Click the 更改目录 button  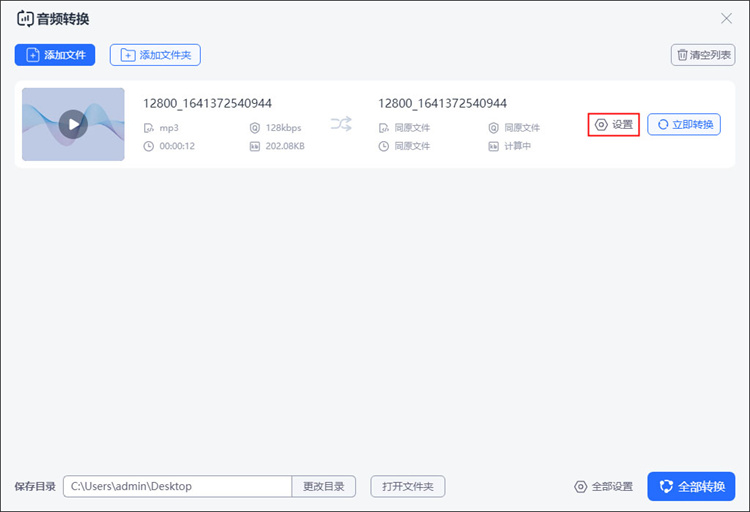point(324,486)
